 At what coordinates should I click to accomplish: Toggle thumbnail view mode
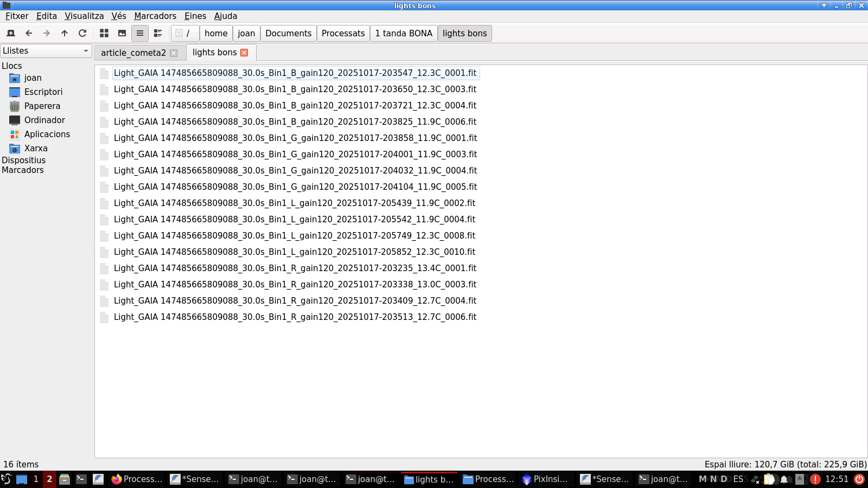pos(122,33)
